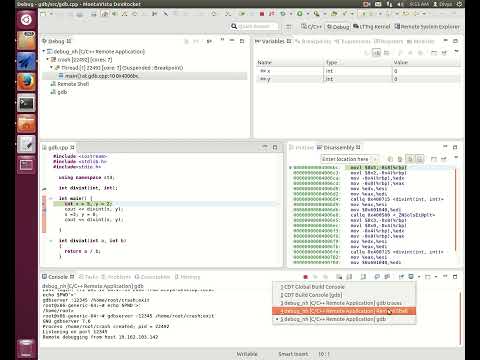Open the Ubuntu Dash home icon
Image resolution: width=480 pixels, height=360 pixels.
pyautogui.click(x=26, y=20)
